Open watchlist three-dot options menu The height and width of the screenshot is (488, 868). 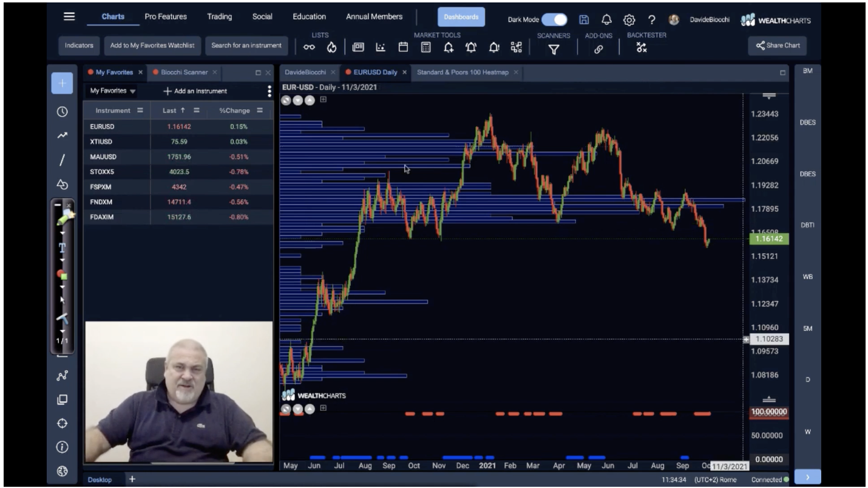coord(270,91)
